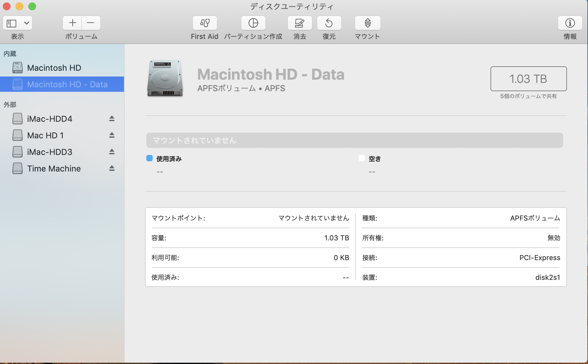Viewport: 588px width, 364px height.
Task: Open the info (情報) panel
Action: pos(570,23)
